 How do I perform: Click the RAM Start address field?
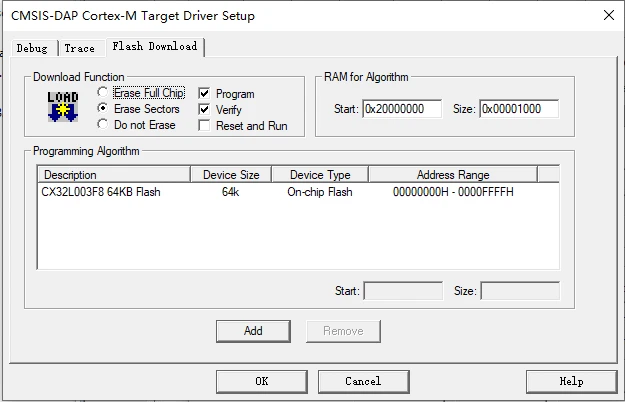(x=401, y=109)
